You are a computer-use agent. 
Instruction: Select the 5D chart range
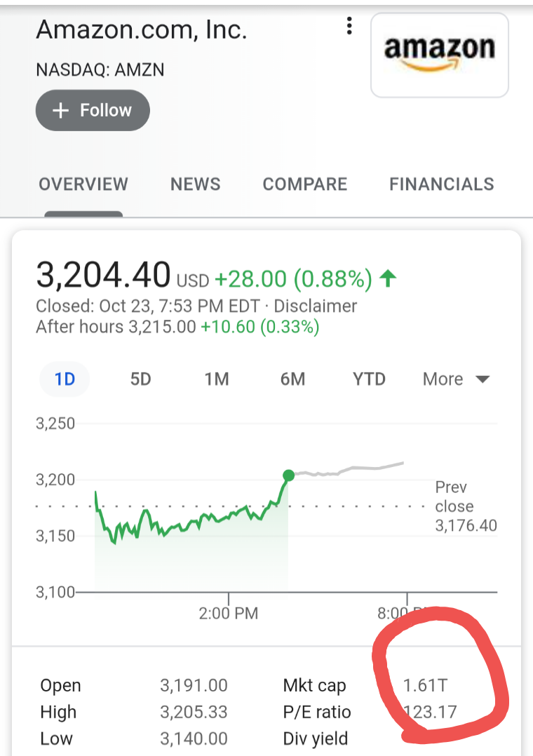pos(141,379)
